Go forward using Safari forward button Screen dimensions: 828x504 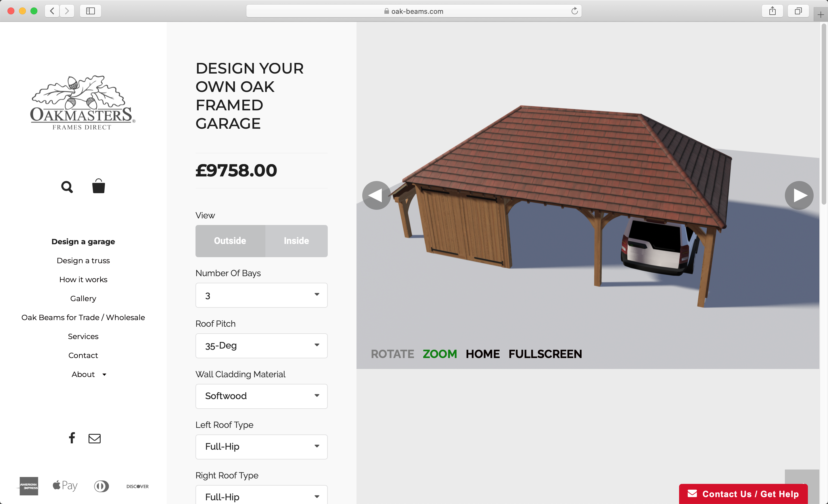(x=67, y=11)
